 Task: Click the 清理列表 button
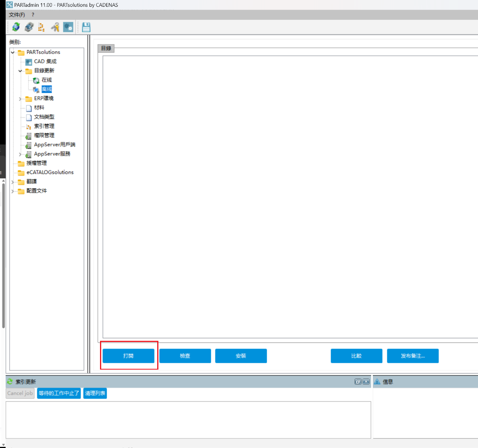click(x=95, y=393)
